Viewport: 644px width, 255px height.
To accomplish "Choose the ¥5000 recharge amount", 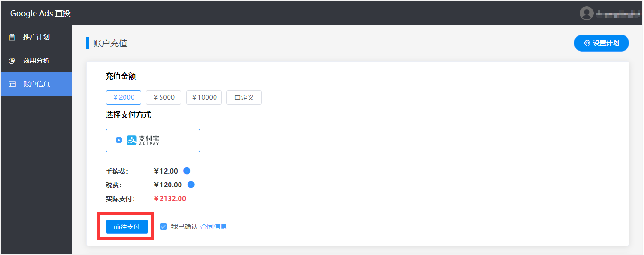I will click(x=164, y=97).
